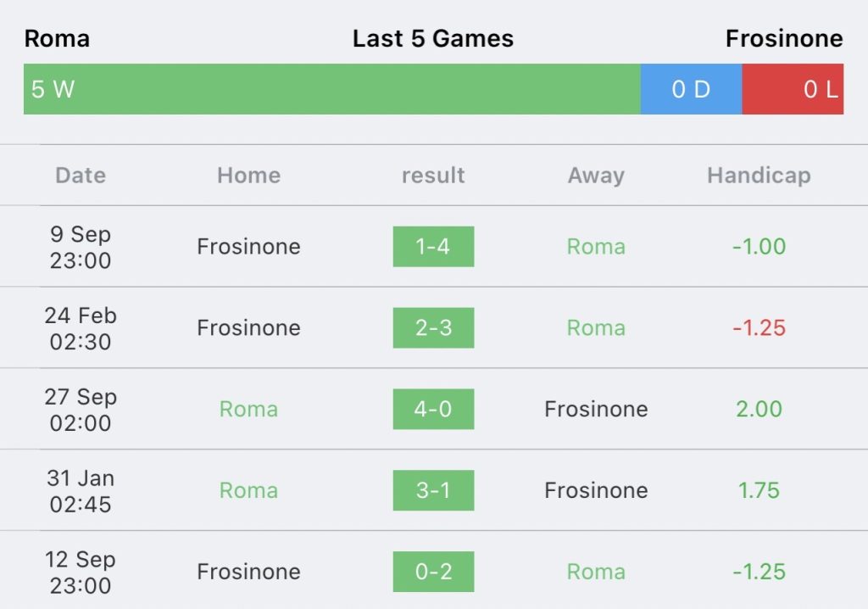Click the Last 5 Games heading
The image size is (868, 609).
pos(433,39)
